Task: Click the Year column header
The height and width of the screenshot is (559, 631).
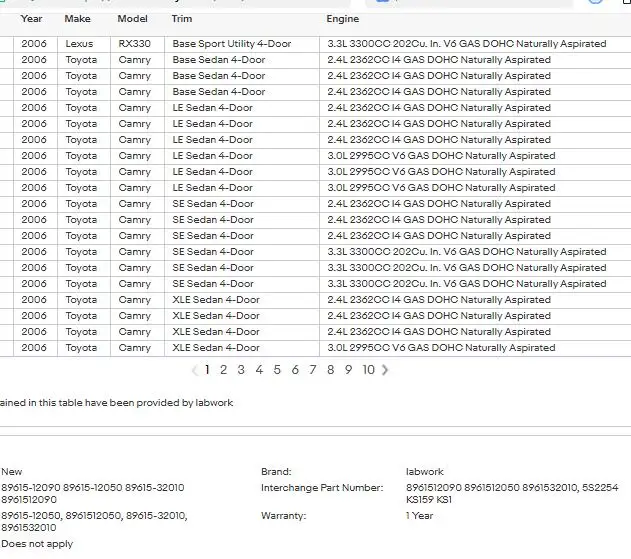Action: tap(31, 19)
